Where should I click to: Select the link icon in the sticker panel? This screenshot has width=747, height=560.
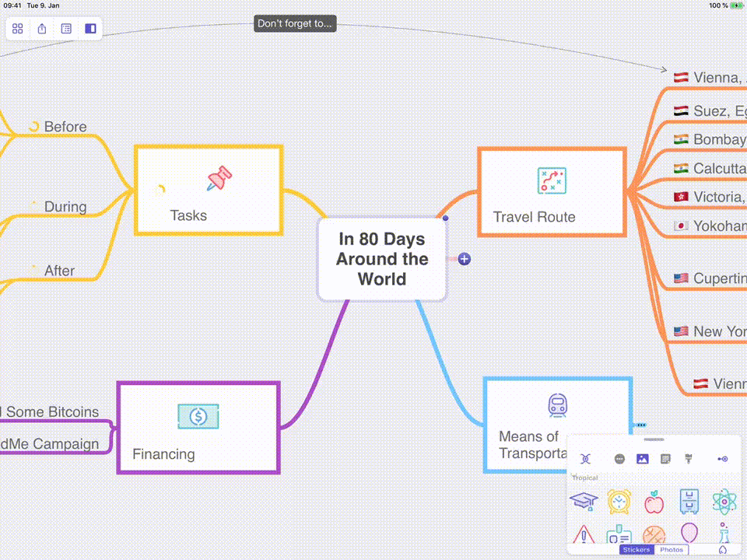coord(723,459)
